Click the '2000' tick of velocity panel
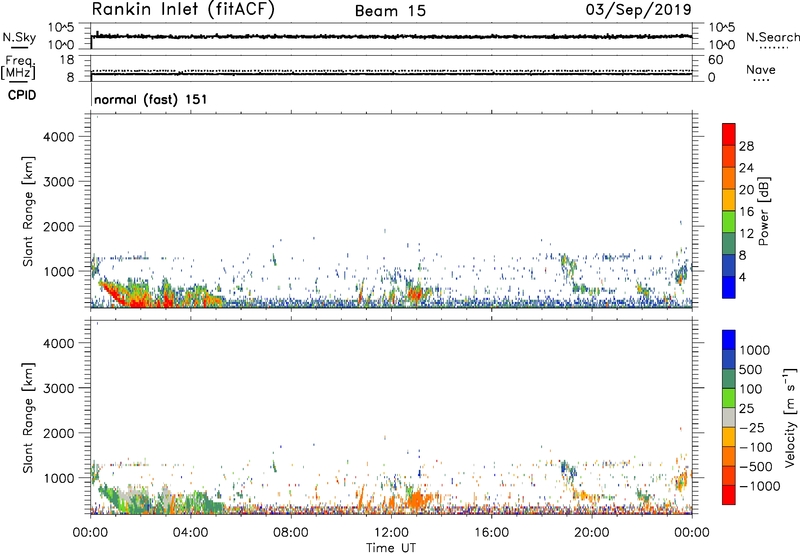 pyautogui.click(x=58, y=433)
